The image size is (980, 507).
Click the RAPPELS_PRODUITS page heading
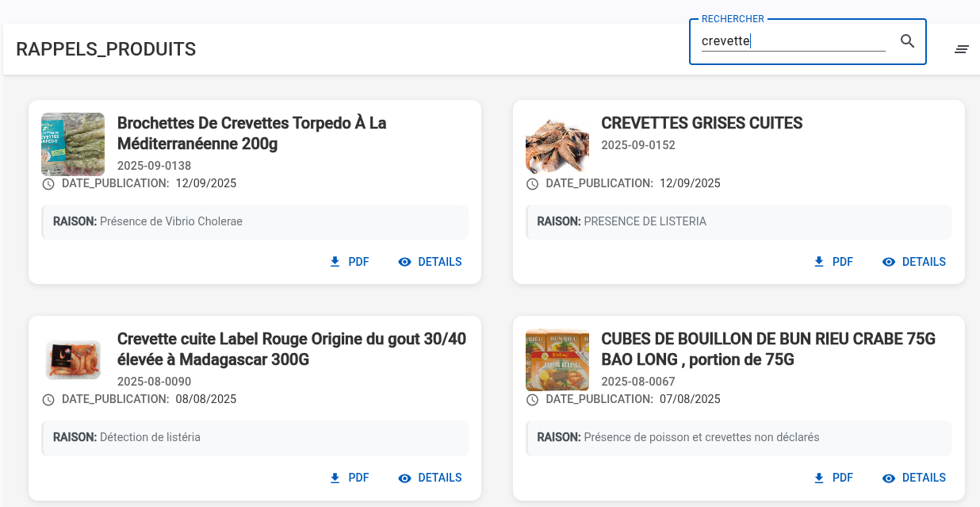[x=106, y=49]
